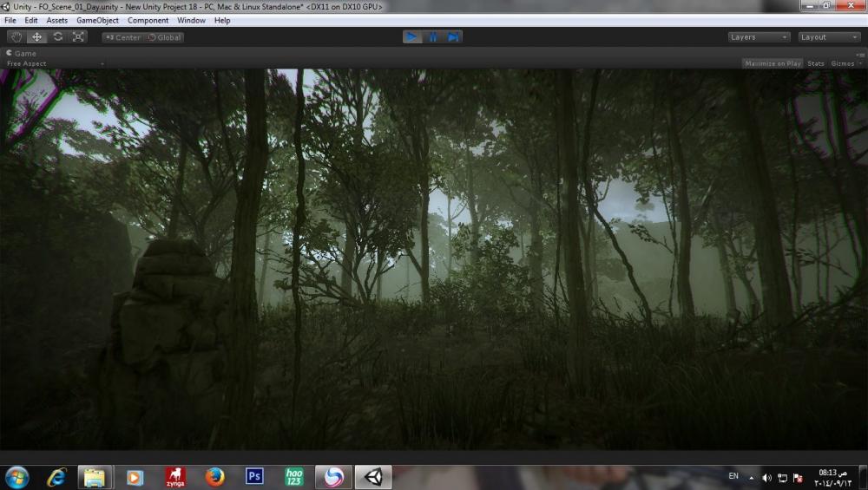Click the Gizmos button
This screenshot has width=868, height=490.
(x=843, y=63)
